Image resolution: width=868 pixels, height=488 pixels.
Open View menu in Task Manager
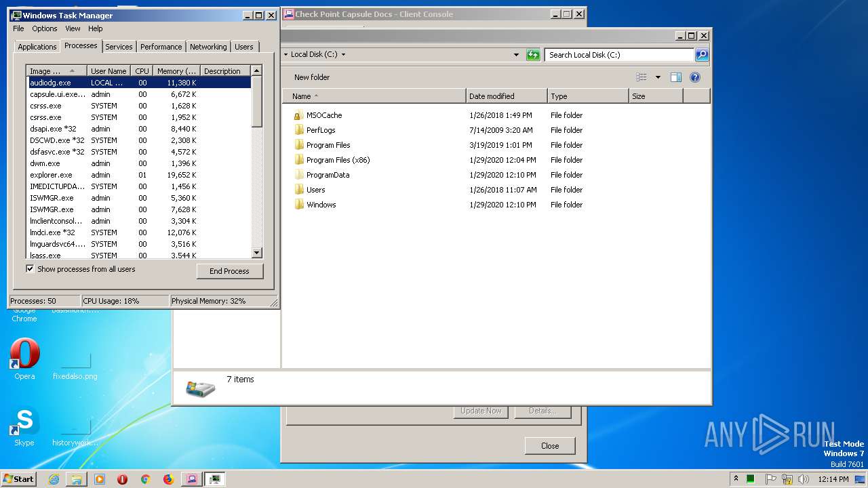[x=73, y=28]
